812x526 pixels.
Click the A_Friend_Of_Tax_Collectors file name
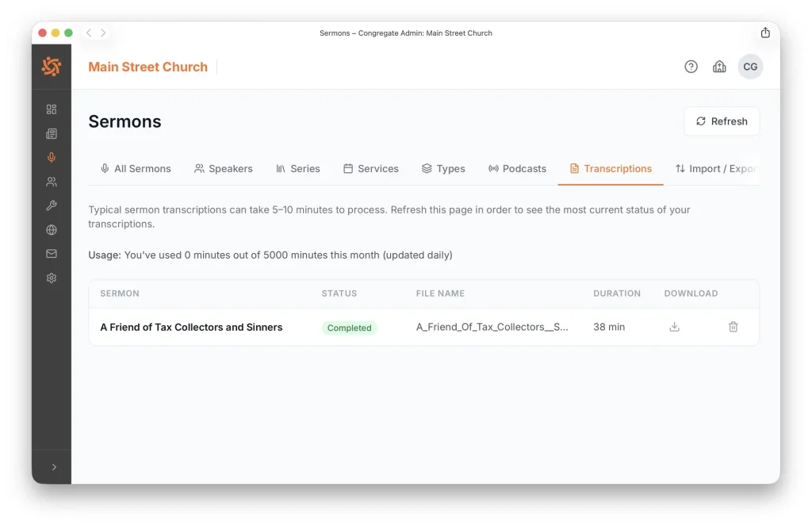click(492, 327)
